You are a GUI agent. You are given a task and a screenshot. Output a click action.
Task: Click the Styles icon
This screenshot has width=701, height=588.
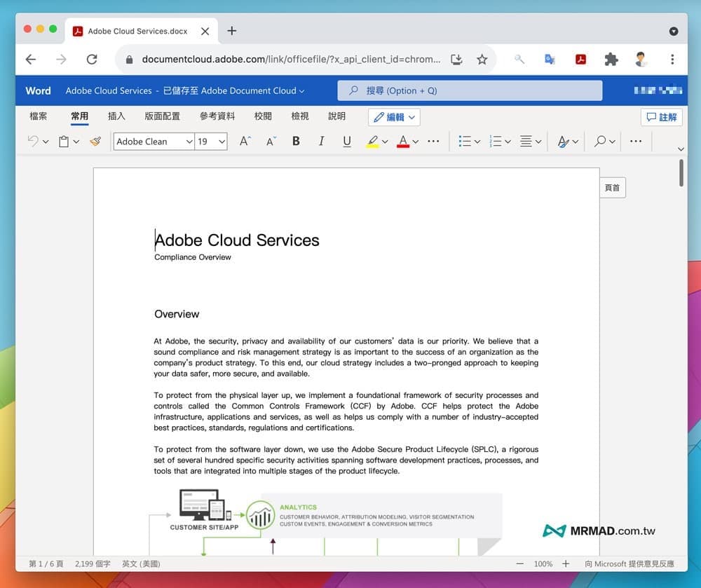(564, 142)
